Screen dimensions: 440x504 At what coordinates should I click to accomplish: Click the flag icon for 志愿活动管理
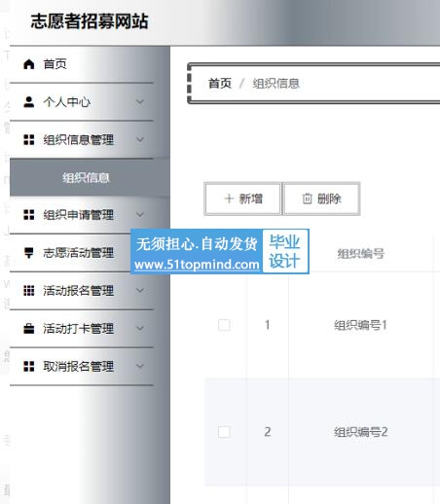pyautogui.click(x=29, y=253)
